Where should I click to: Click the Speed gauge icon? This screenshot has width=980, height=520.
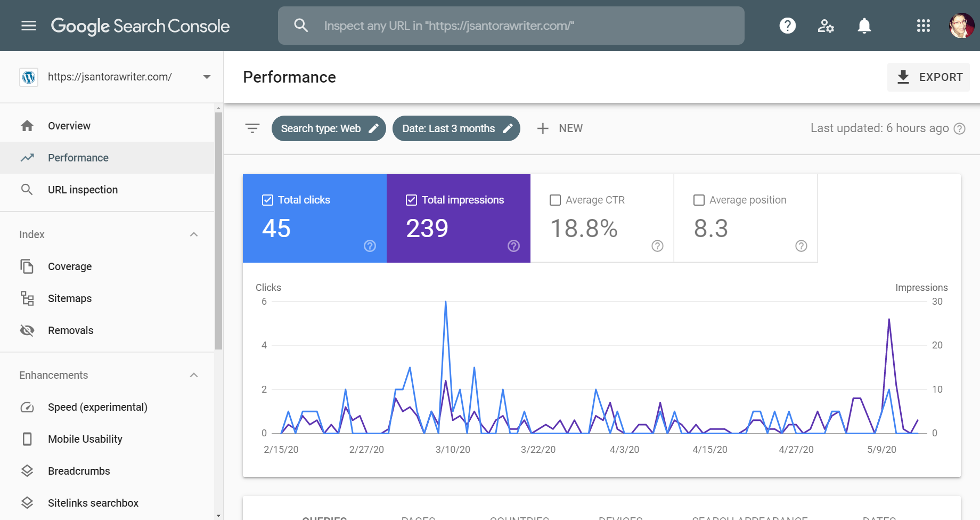click(x=27, y=407)
